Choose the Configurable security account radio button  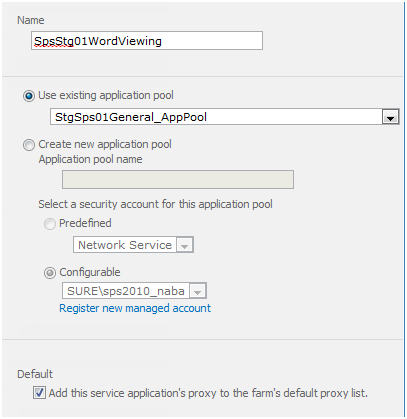[50, 273]
